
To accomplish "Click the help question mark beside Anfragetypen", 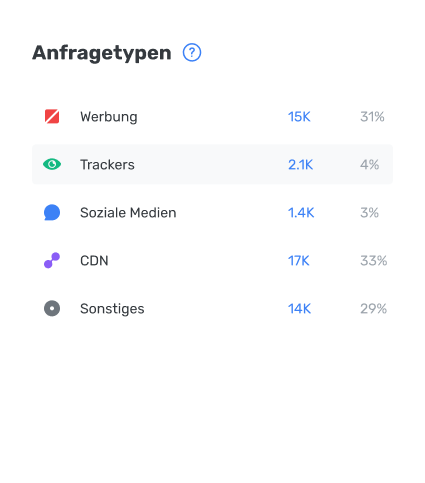I will tap(192, 53).
